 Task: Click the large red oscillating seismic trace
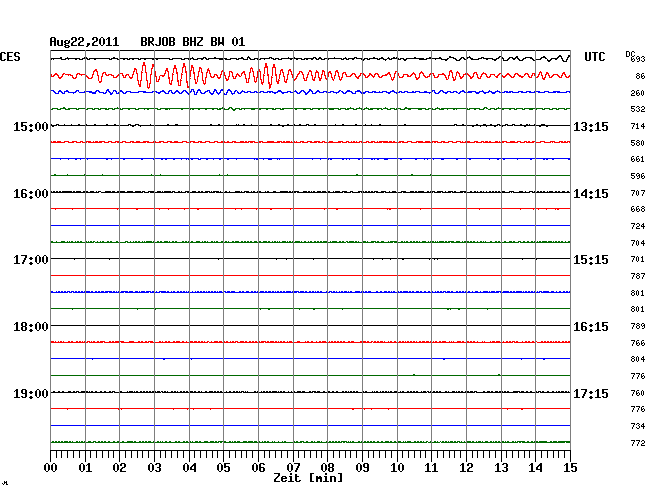coord(310,75)
